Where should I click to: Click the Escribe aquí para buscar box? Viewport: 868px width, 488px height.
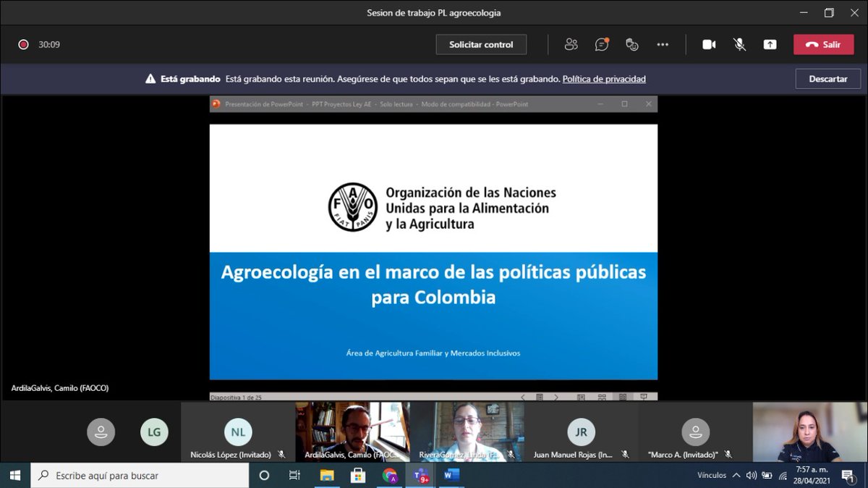140,475
